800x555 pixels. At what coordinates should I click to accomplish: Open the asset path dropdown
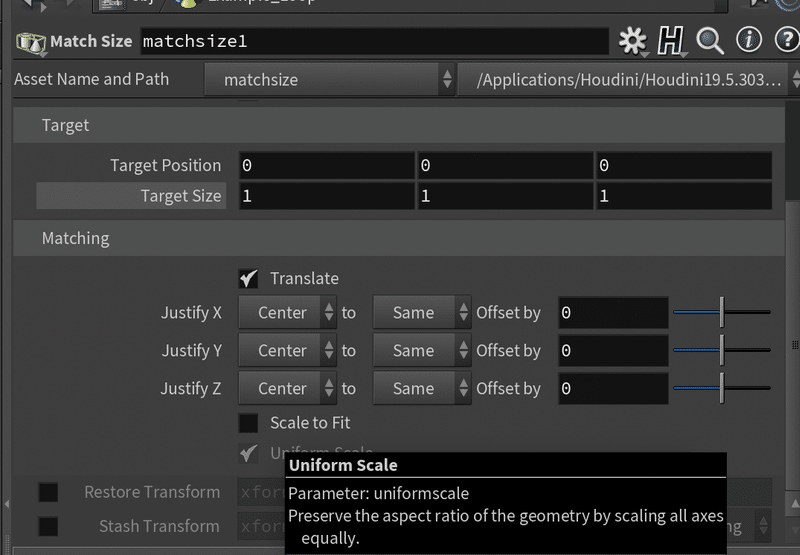627,79
